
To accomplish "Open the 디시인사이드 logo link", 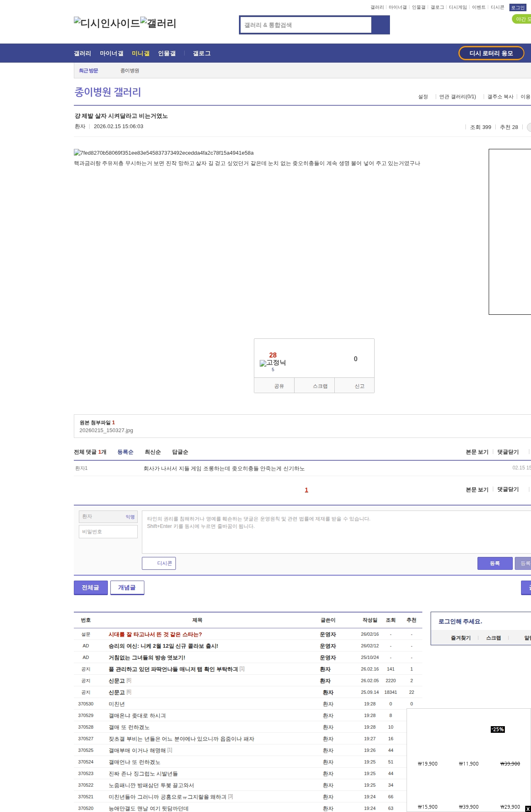I will (107, 23).
